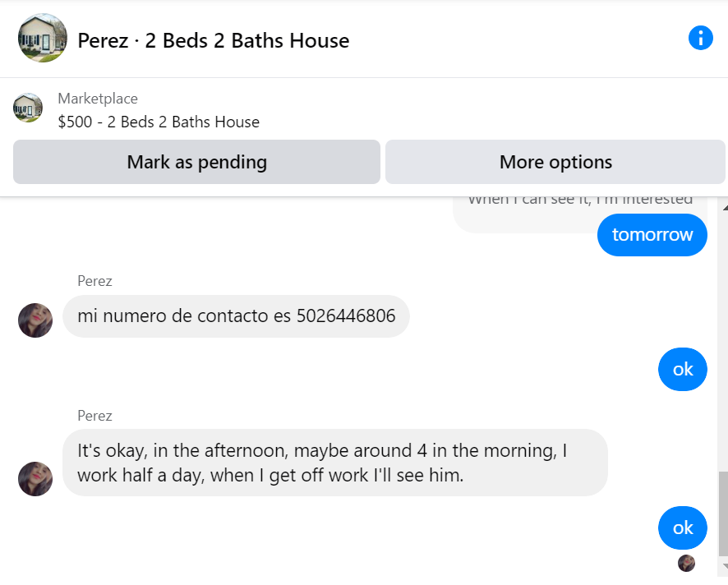Click Perez's avatar beside the afternoon message
This screenshot has width=728, height=585.
(35, 479)
